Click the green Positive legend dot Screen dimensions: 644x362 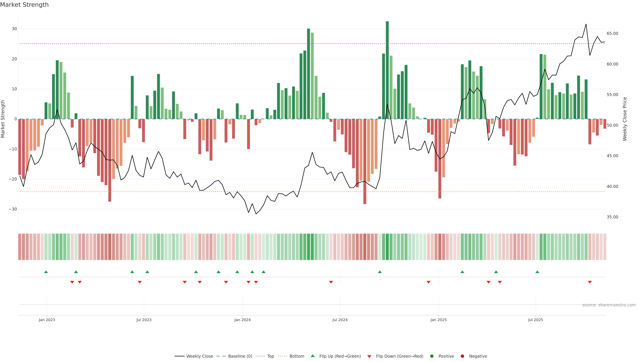(x=432, y=356)
